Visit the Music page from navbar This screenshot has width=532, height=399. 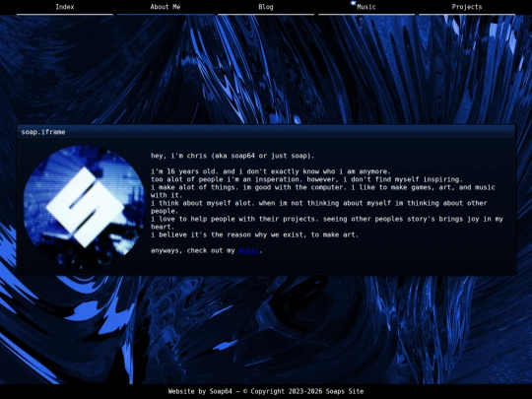tap(366, 7)
